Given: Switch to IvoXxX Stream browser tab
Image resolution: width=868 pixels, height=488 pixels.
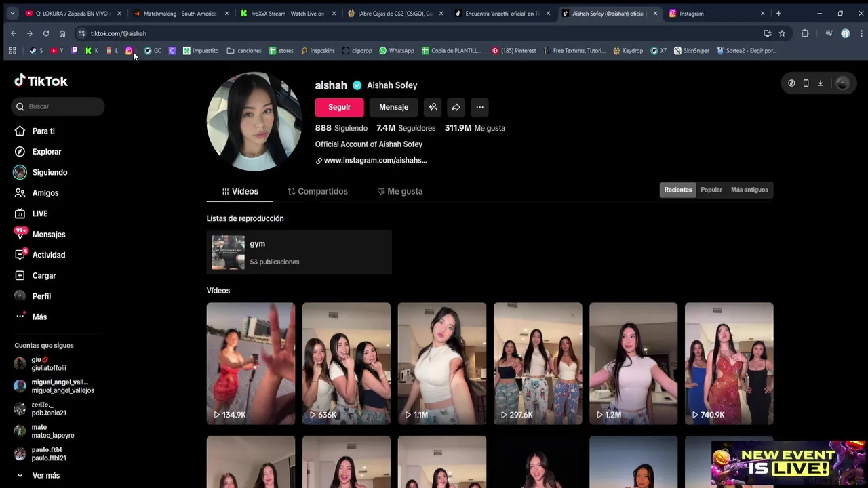Looking at the screenshot, I should pyautogui.click(x=288, y=13).
